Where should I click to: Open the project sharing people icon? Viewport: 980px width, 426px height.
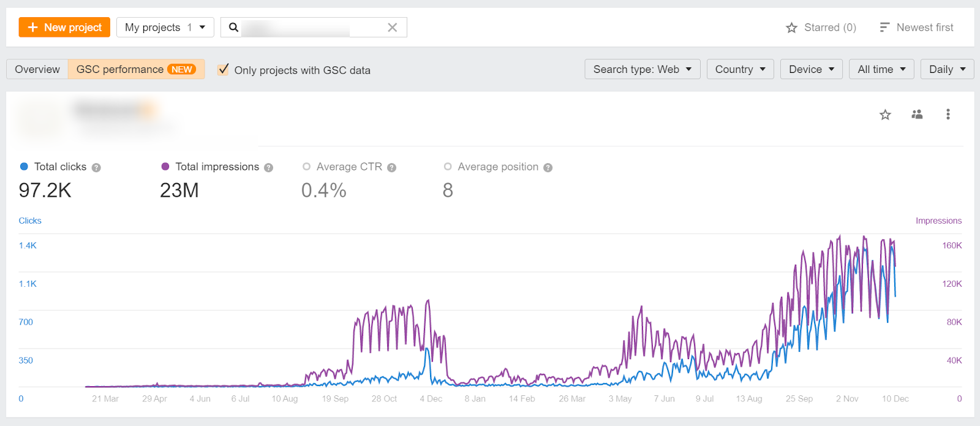pyautogui.click(x=917, y=114)
